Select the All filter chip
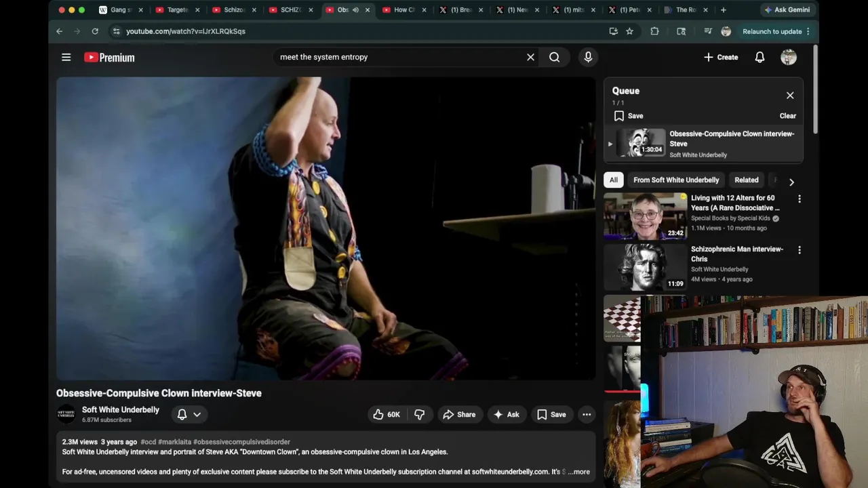This screenshot has width=868, height=488. coord(613,180)
